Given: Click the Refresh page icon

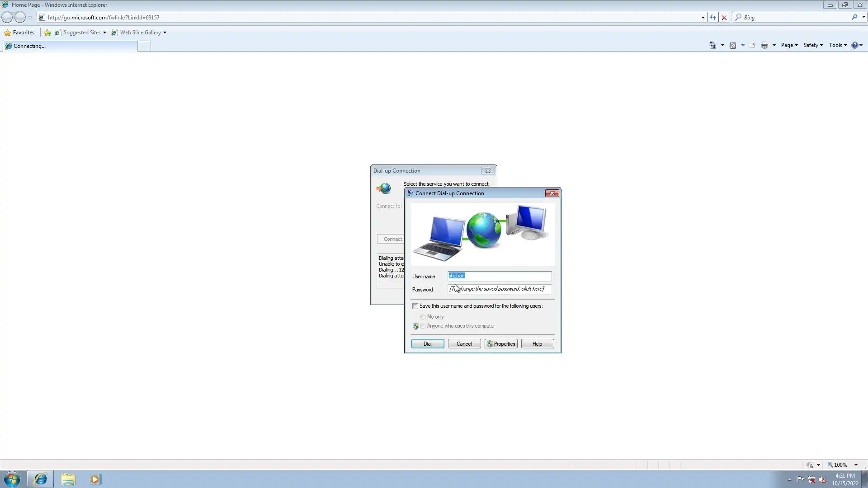Looking at the screenshot, I should (713, 18).
